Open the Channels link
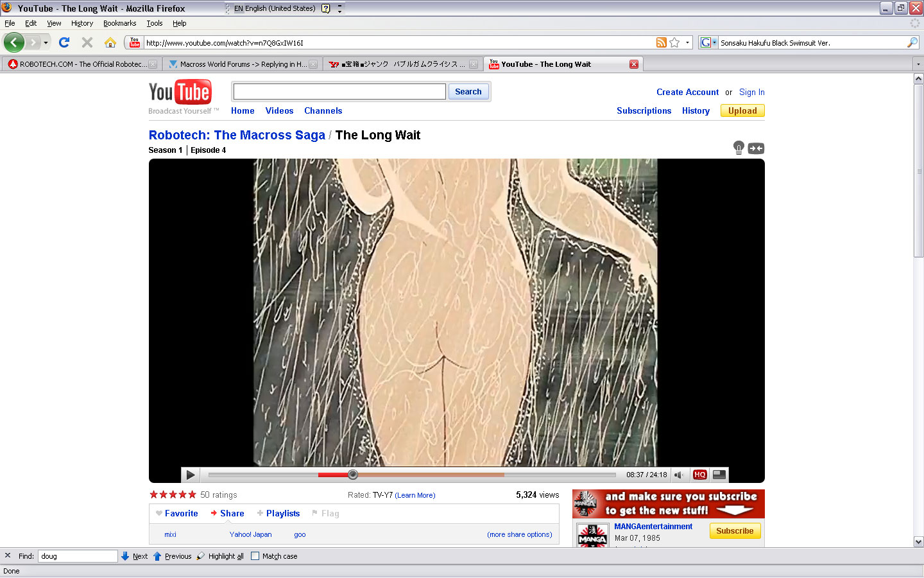The height and width of the screenshot is (578, 924). coord(323,110)
